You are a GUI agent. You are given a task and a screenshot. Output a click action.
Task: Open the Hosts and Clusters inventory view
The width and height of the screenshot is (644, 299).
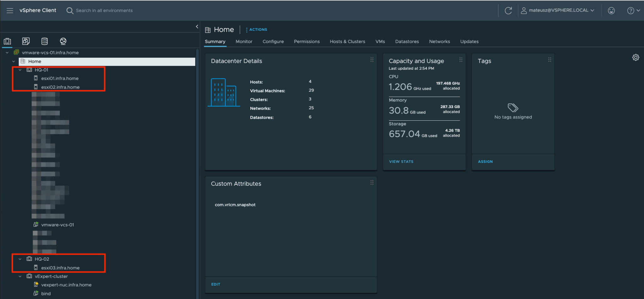click(x=7, y=41)
